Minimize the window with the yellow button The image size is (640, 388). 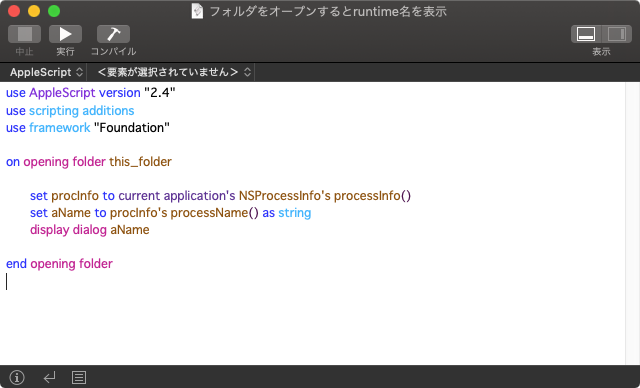(34, 11)
